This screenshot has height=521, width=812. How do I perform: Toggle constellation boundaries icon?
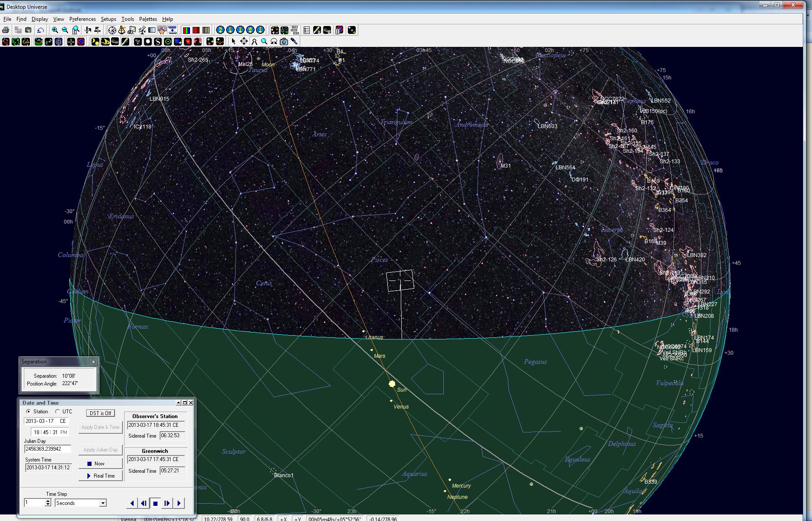(x=16, y=41)
